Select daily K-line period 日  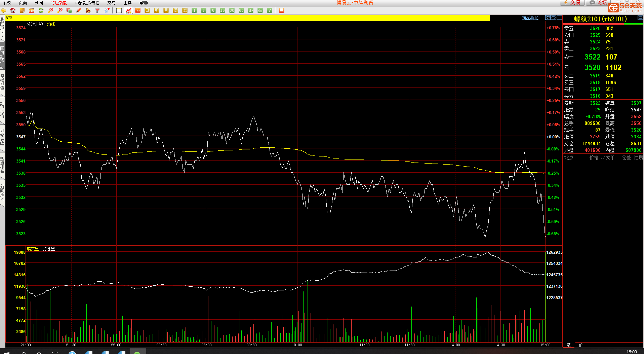[147, 10]
